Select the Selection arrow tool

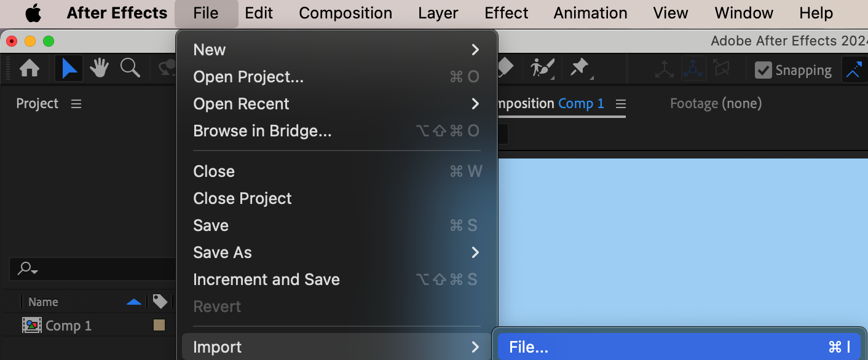pyautogui.click(x=69, y=68)
